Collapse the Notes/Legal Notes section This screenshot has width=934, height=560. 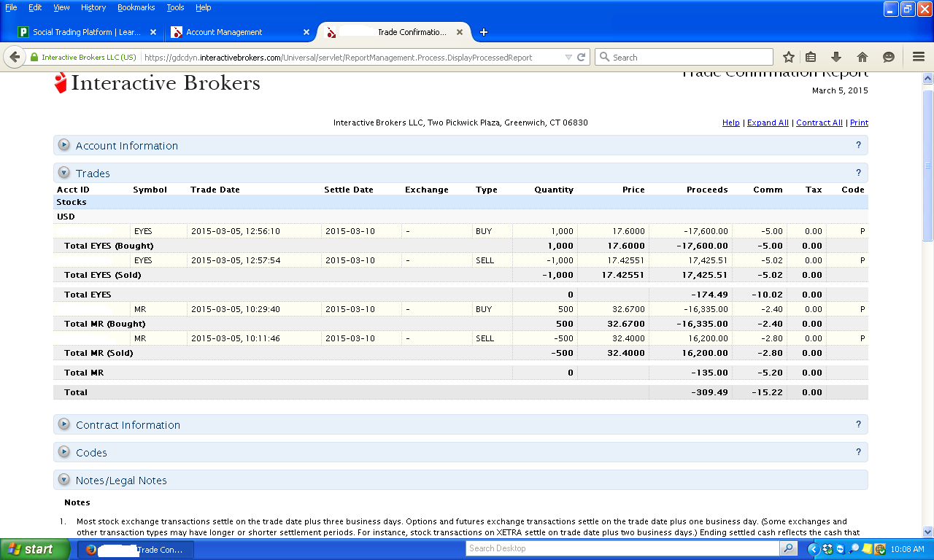click(64, 480)
